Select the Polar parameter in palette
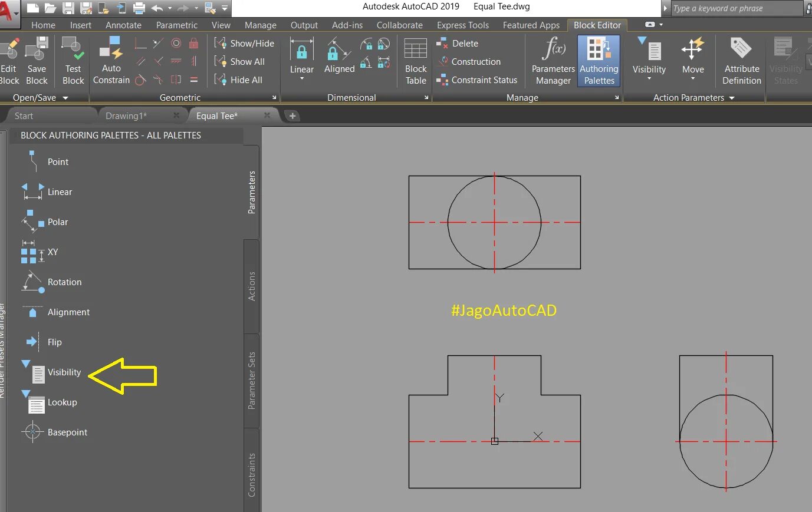The image size is (812, 512). [x=44, y=222]
